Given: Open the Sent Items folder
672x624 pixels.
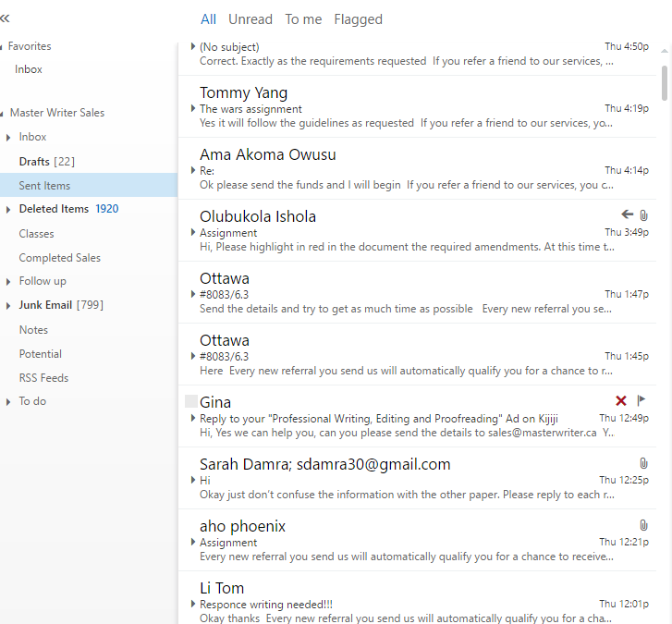Looking at the screenshot, I should coord(44,186).
